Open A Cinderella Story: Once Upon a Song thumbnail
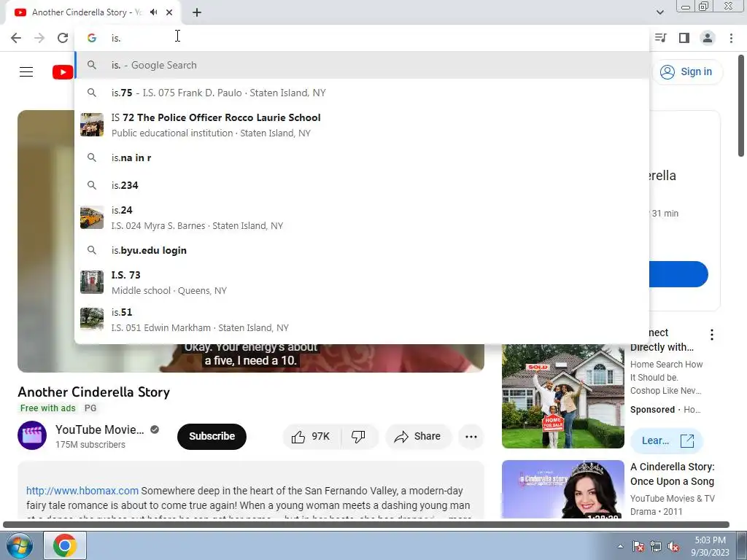Screen dimensions: 747x560 pos(562,489)
